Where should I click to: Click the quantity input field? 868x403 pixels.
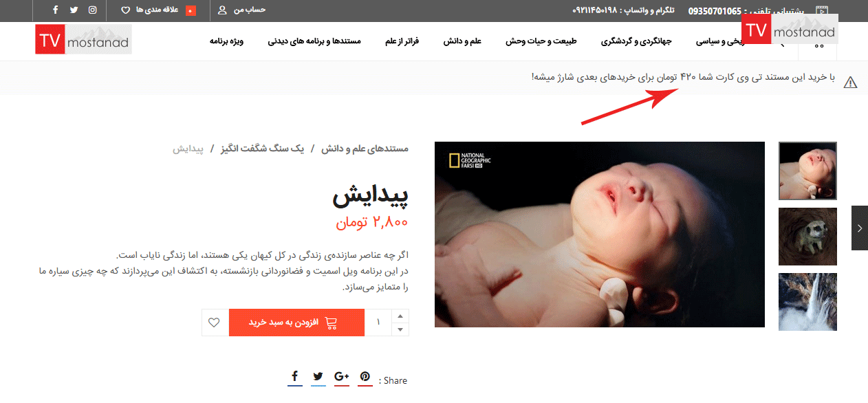[378, 323]
